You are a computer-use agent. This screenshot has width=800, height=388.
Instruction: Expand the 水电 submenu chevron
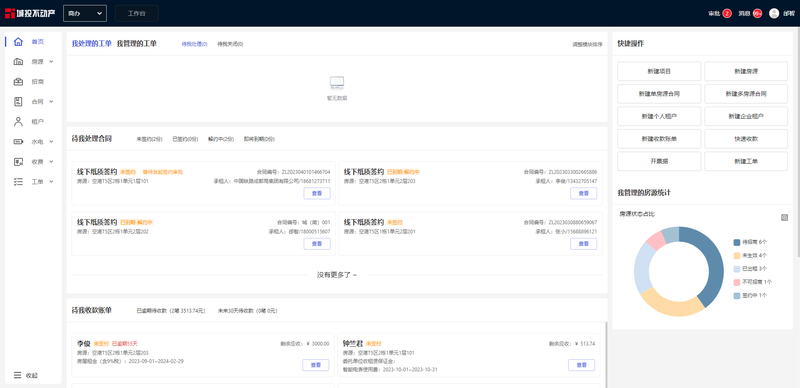coord(52,141)
